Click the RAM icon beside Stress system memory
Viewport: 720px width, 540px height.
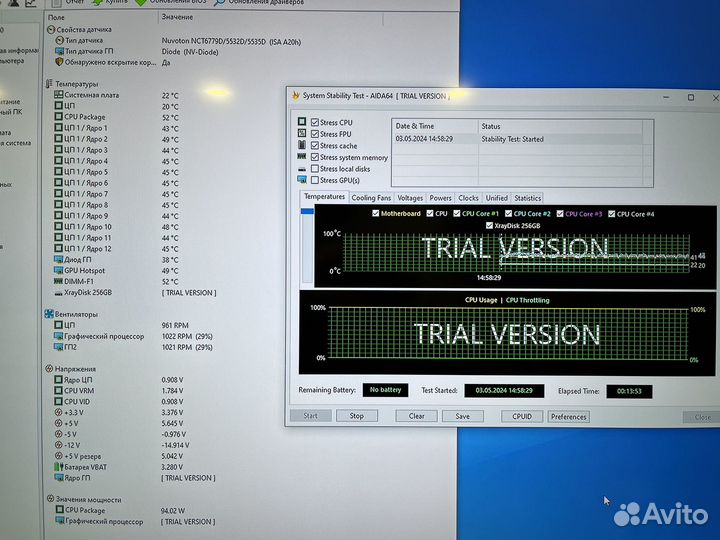(302, 156)
